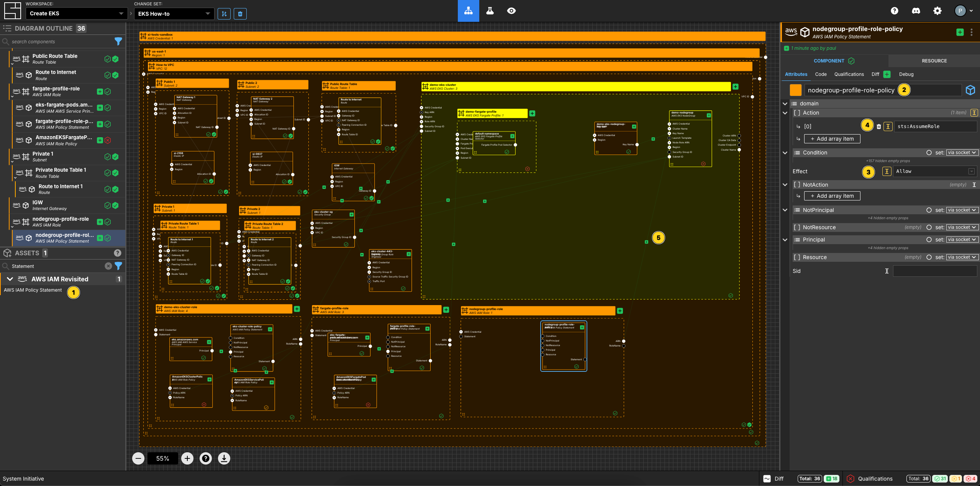The height and width of the screenshot is (486, 980).
Task: Zoom out the diagram with minus button
Action: pyautogui.click(x=138, y=458)
